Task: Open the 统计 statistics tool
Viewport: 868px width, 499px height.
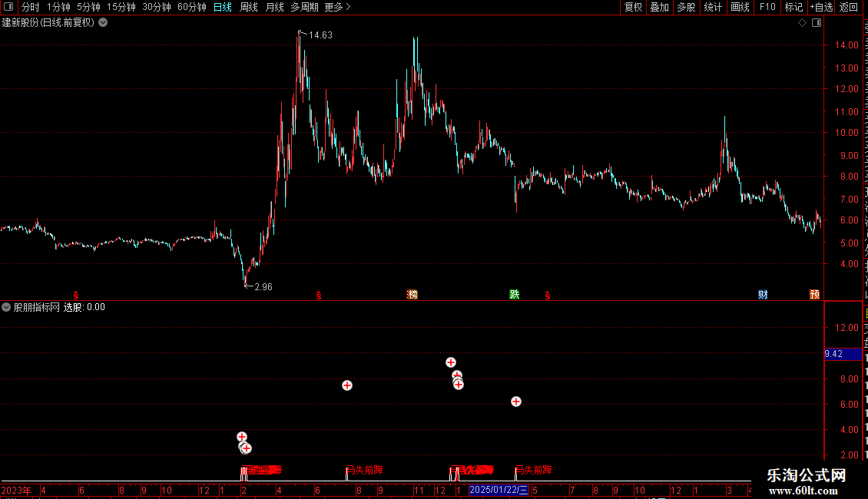Action: click(713, 7)
